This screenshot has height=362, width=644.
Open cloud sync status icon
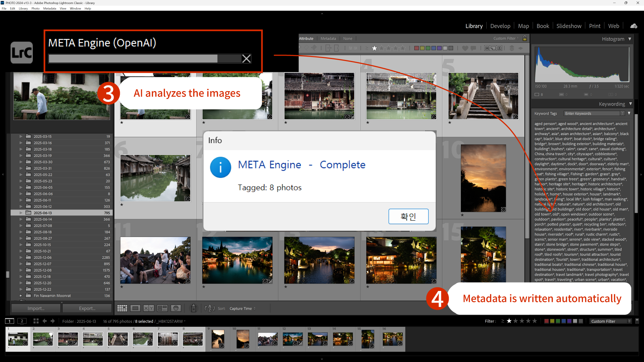[x=634, y=26]
